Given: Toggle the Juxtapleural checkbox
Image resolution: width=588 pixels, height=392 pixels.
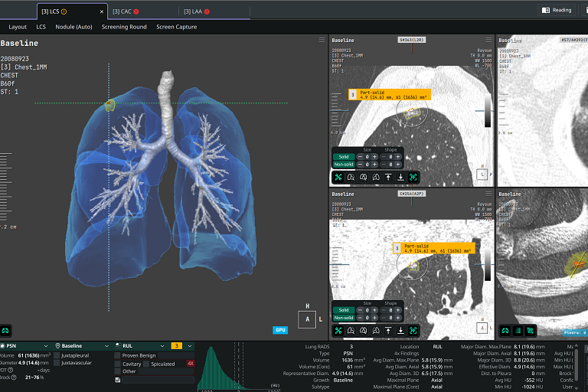Looking at the screenshot, I should (x=58, y=355).
